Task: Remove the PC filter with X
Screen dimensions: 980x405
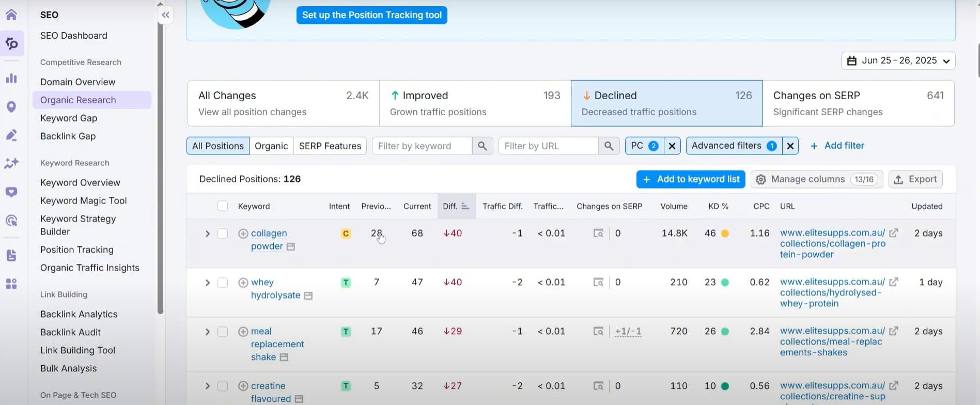Action: 672,146
